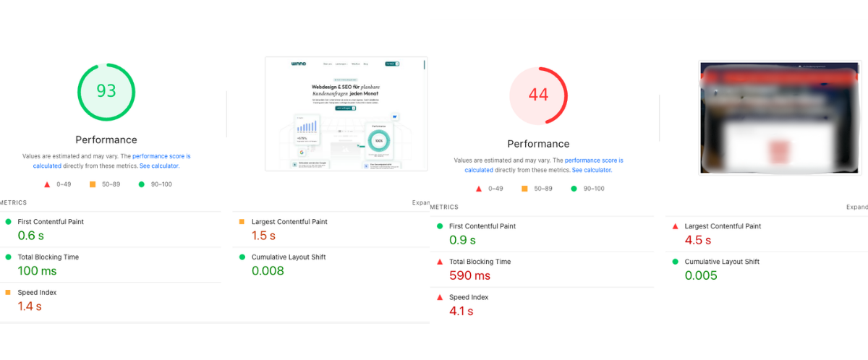The height and width of the screenshot is (360, 868).
Task: Open 'performance score is calculated' link under score 44
Action: [x=594, y=160]
